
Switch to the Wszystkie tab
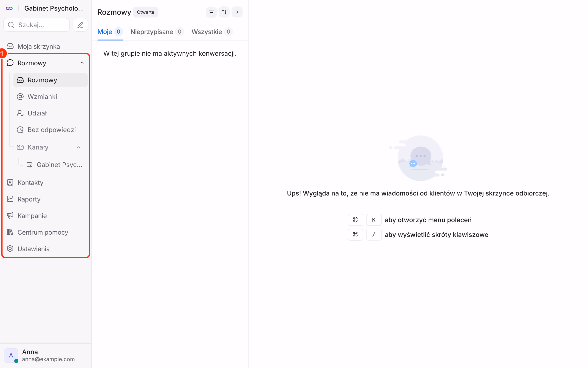click(212, 32)
